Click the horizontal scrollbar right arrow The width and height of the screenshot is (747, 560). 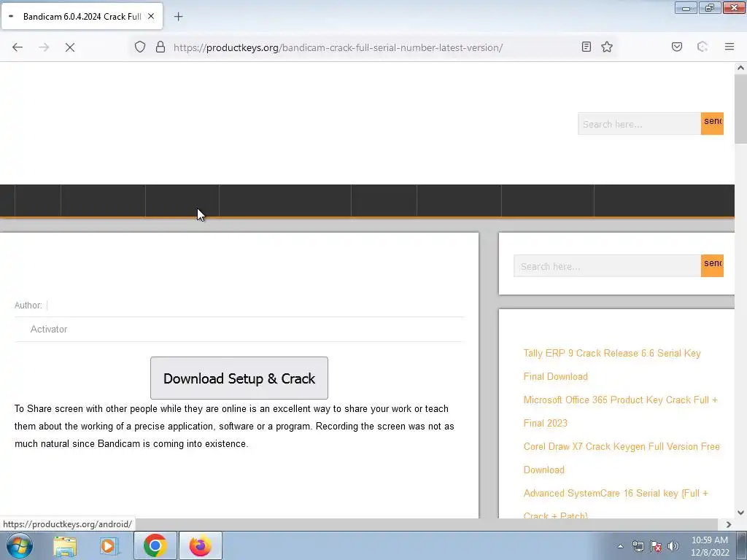pos(729,524)
